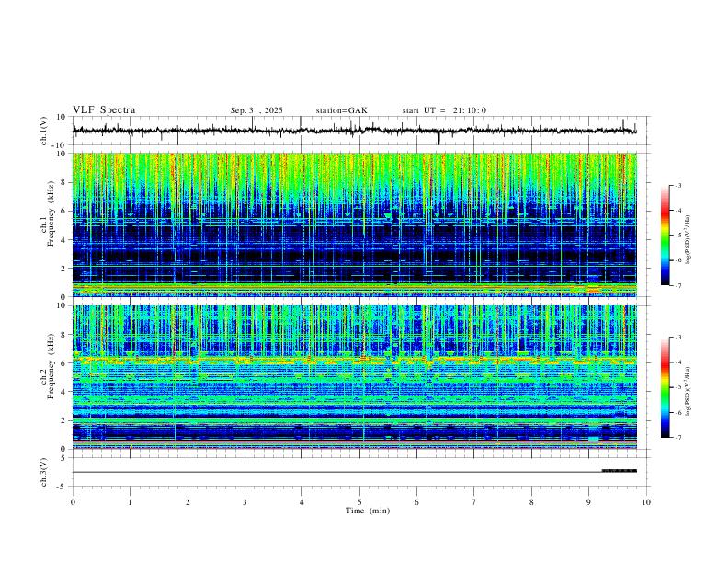Click the time axis tick label "10" at bottom right
Image resolution: width=728 pixels, height=563 pixels.
646,502
